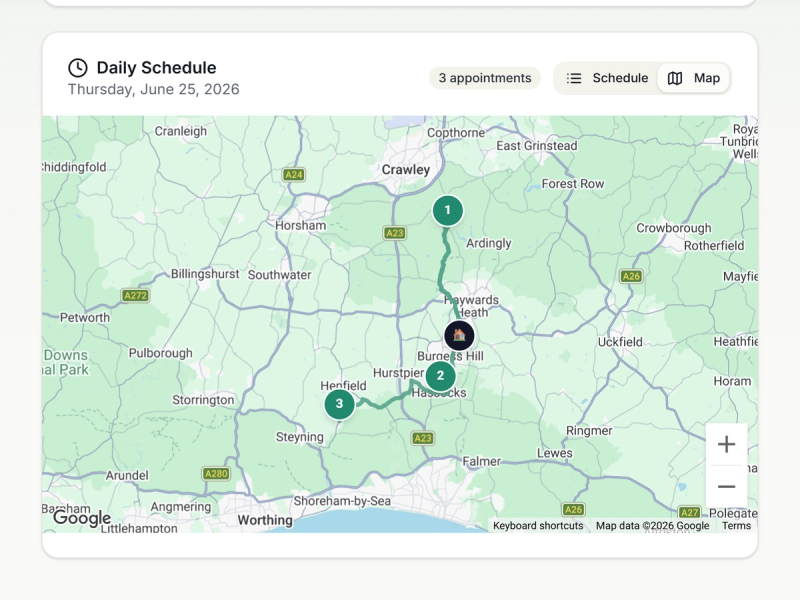Zoom in the map with plus button
The width and height of the screenshot is (800, 600).
(x=726, y=444)
